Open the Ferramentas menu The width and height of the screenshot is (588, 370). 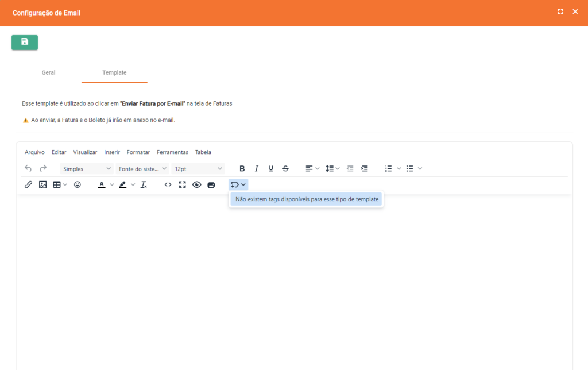pyautogui.click(x=172, y=152)
